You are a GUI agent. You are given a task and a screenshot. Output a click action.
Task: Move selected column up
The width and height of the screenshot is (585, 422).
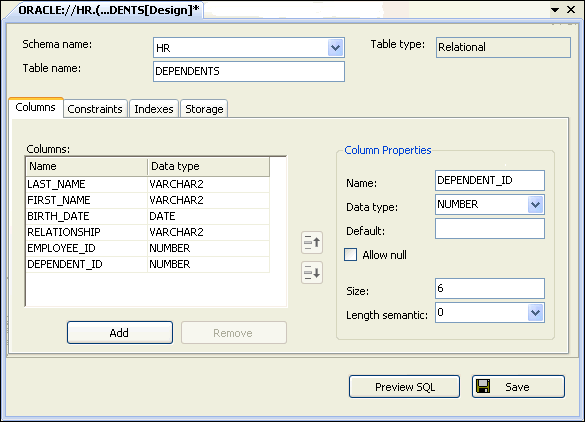(312, 243)
